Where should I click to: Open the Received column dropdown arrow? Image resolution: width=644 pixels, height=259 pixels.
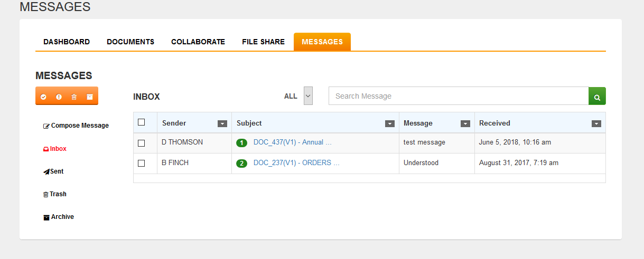[x=596, y=123]
